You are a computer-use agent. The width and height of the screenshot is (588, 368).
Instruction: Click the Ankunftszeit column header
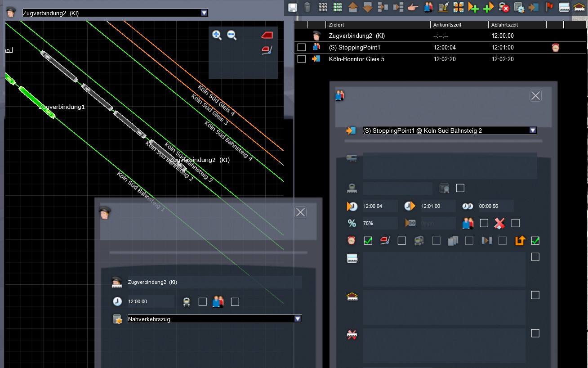pyautogui.click(x=448, y=25)
